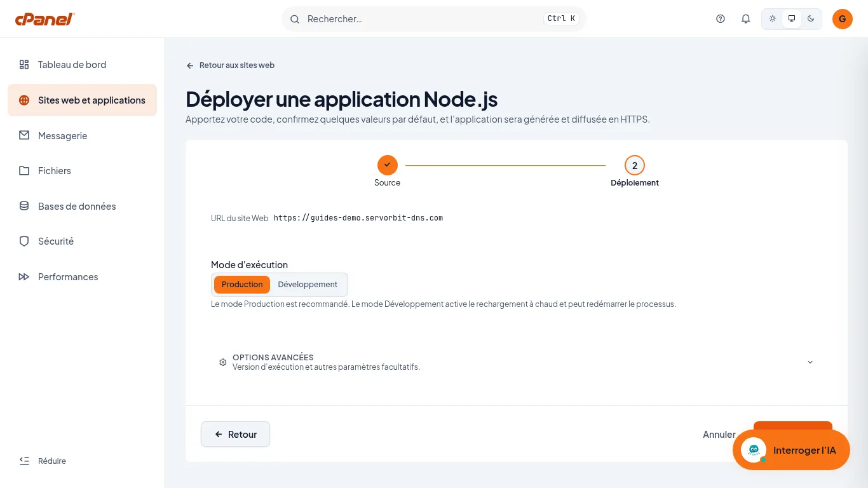Click the search bar Rechercher
868x488 pixels.
(434, 19)
